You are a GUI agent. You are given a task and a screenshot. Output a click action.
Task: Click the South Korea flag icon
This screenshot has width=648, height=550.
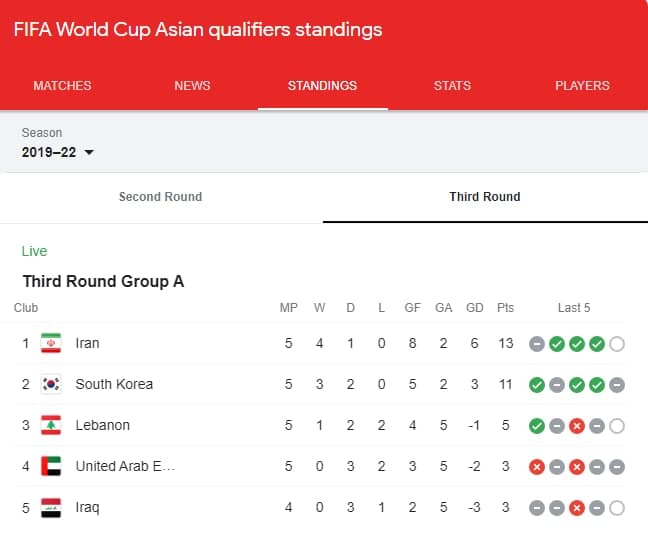point(51,384)
